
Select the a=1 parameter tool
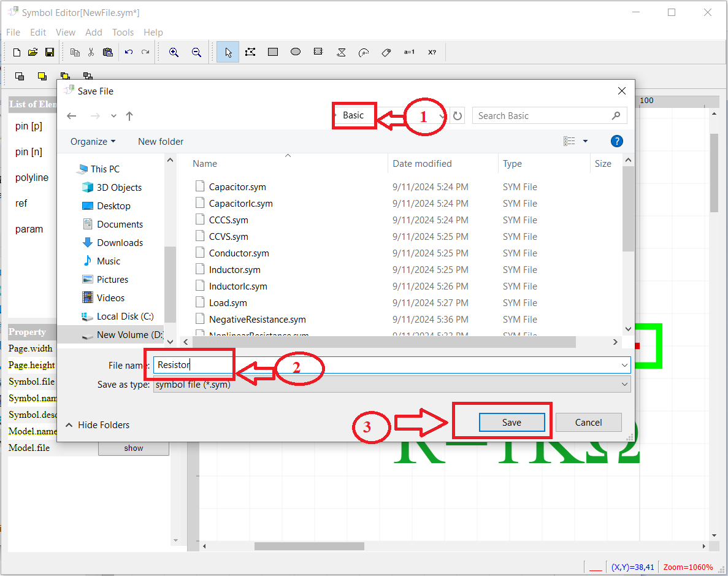pos(409,52)
